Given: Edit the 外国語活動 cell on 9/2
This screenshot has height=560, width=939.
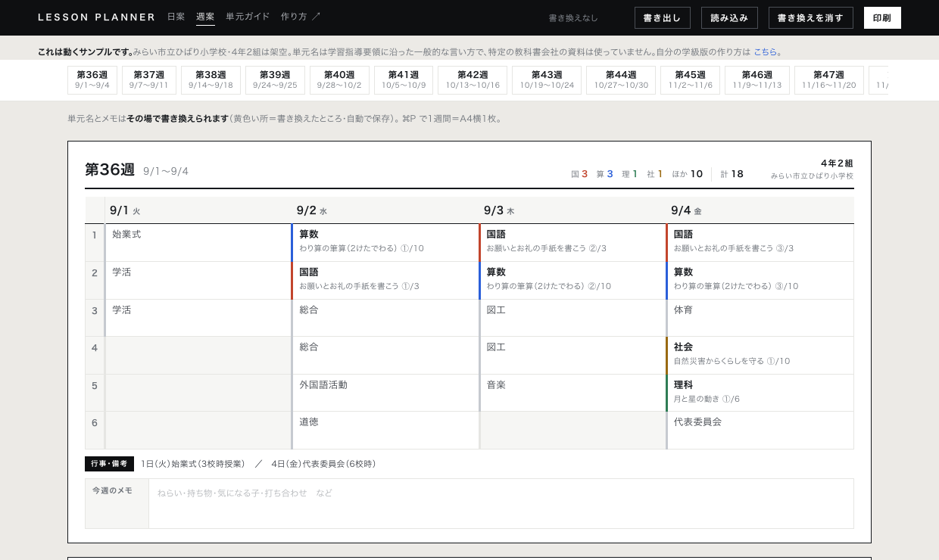Looking at the screenshot, I should pyautogui.click(x=385, y=393).
